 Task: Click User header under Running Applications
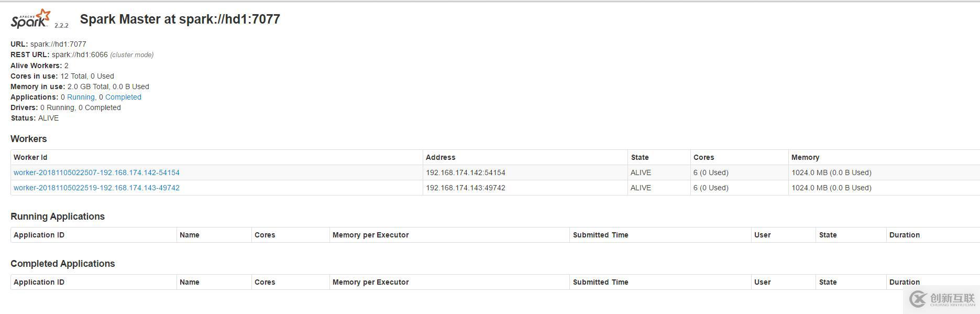point(762,235)
